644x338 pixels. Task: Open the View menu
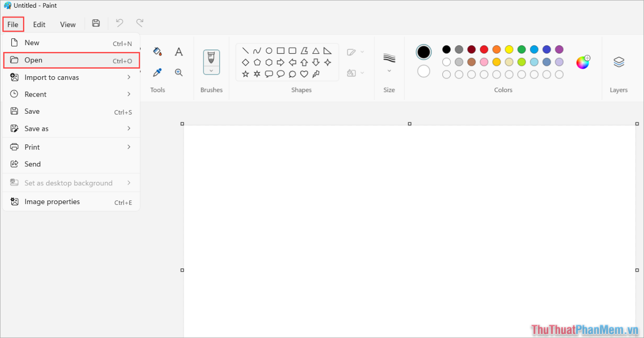tap(67, 24)
